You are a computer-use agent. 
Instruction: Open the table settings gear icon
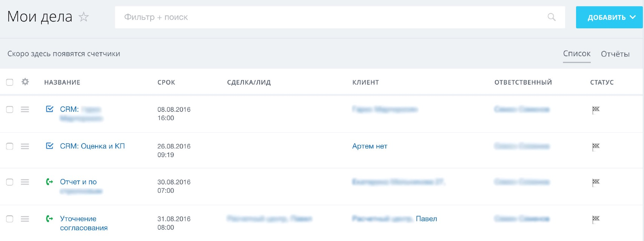(25, 82)
